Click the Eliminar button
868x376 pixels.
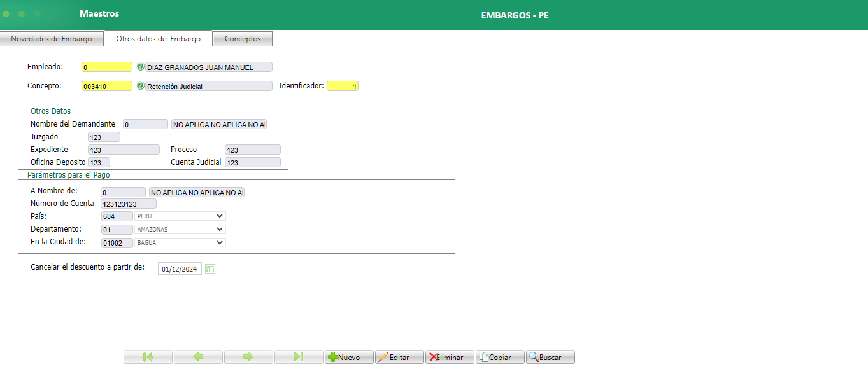[x=450, y=357]
